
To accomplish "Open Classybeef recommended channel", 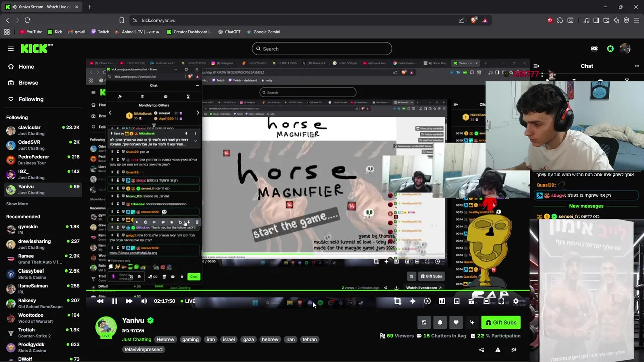I will [x=43, y=274].
